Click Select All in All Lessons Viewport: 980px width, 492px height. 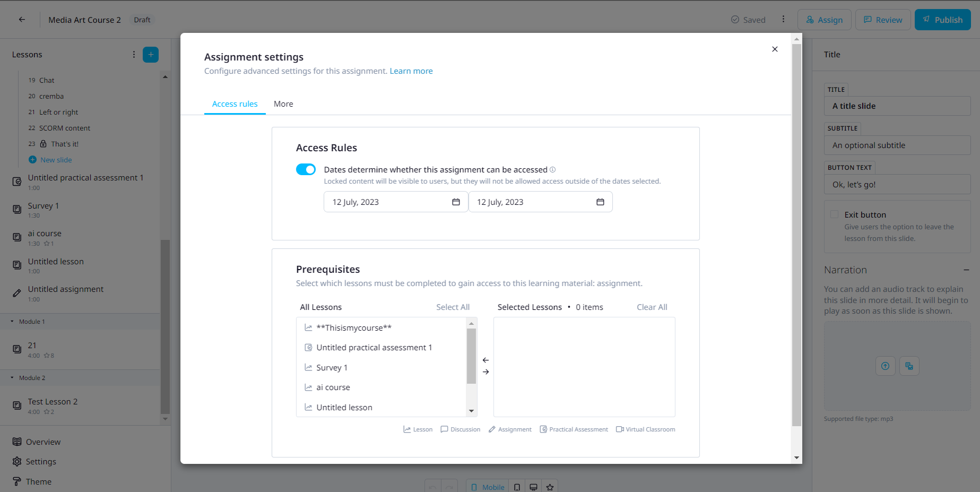tap(453, 307)
